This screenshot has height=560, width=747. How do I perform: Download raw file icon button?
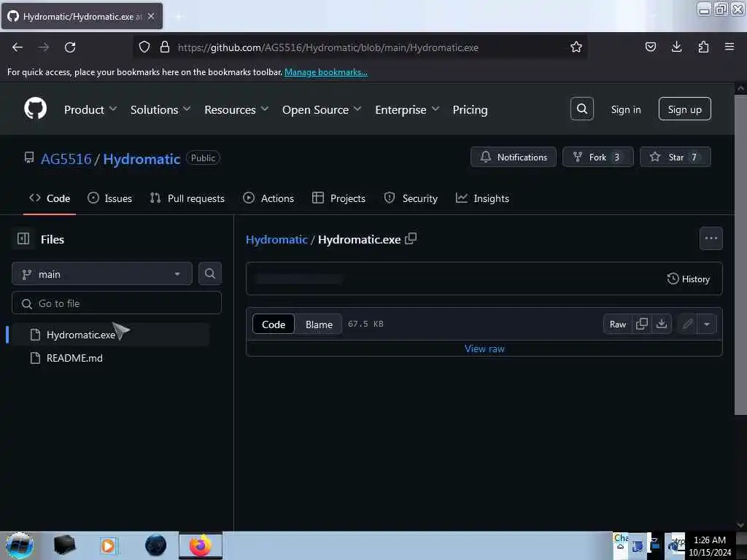(661, 324)
